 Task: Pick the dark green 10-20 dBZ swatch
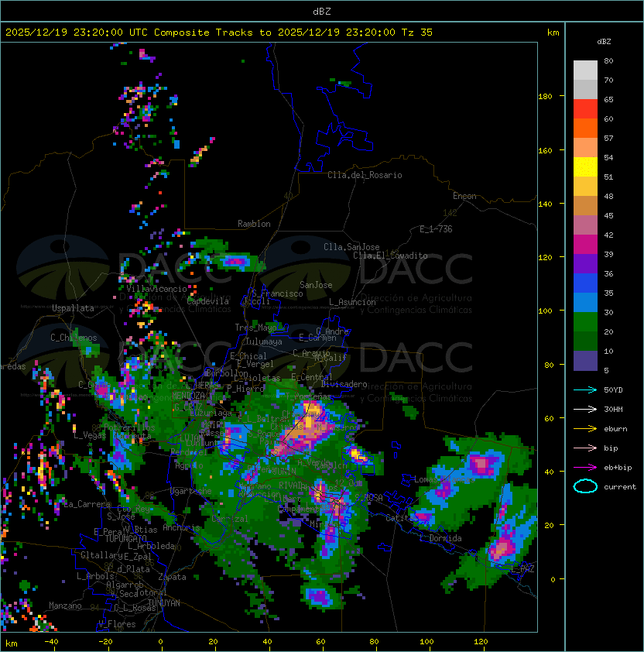585,341
